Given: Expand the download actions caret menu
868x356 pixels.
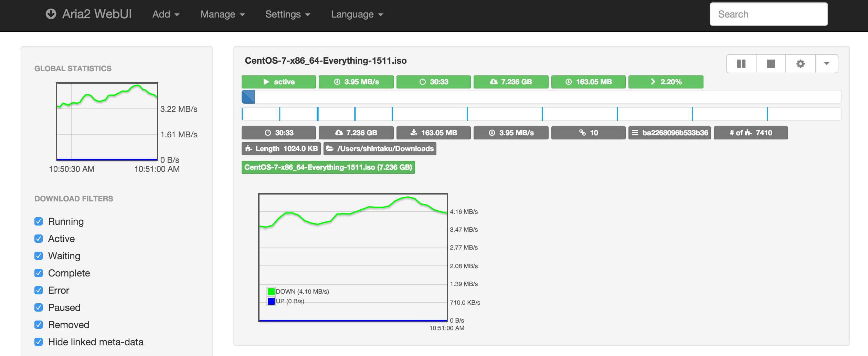Looking at the screenshot, I should tap(827, 64).
